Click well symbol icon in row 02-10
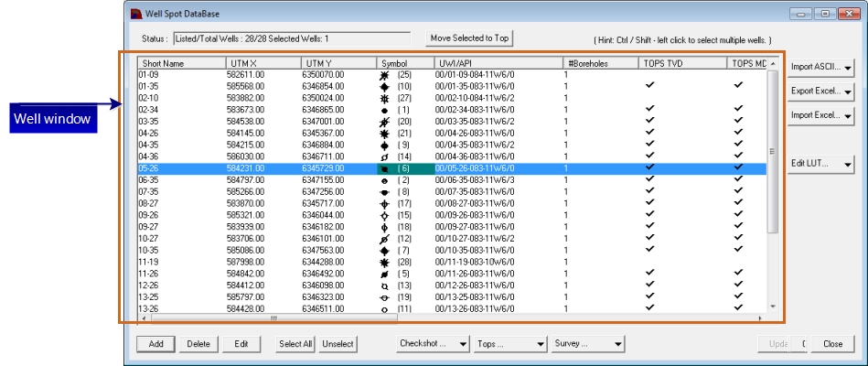The image size is (868, 366). coord(383,98)
